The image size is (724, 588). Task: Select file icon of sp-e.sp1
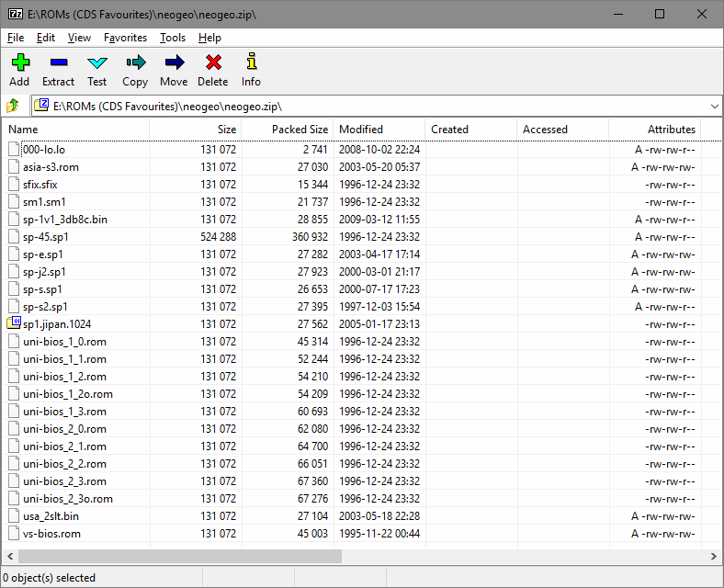pyautogui.click(x=14, y=254)
